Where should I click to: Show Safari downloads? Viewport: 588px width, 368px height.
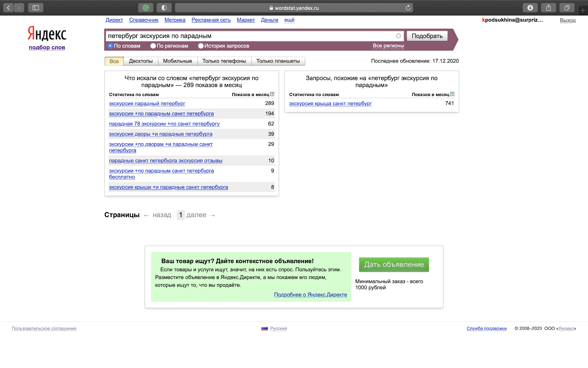coord(530,8)
